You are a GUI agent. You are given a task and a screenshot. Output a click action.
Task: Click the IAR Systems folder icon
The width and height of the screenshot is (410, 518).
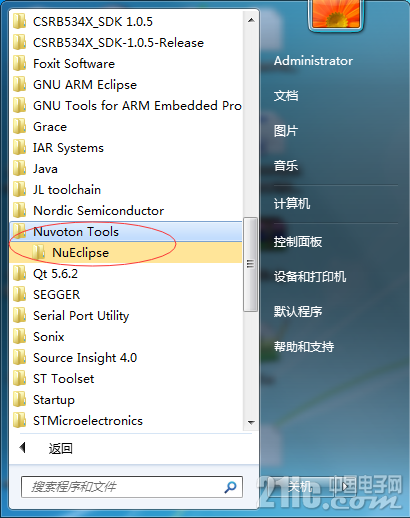[20, 147]
